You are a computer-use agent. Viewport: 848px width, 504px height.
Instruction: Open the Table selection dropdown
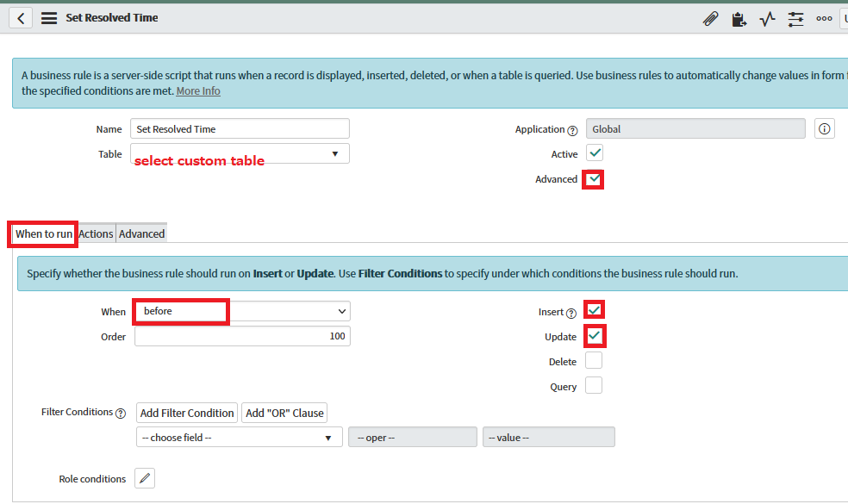(x=239, y=153)
